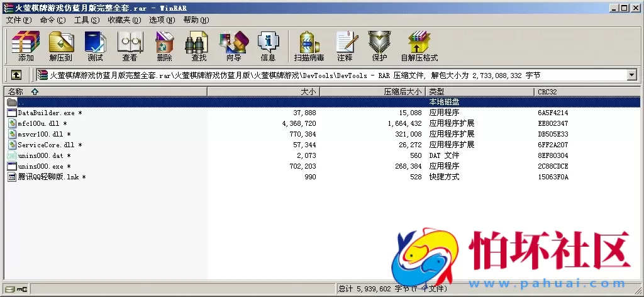Screen dimensions: 644x297
Task: Click 腾讯QQ轻聊版.lnk shortcut icon
Action: click(12, 177)
